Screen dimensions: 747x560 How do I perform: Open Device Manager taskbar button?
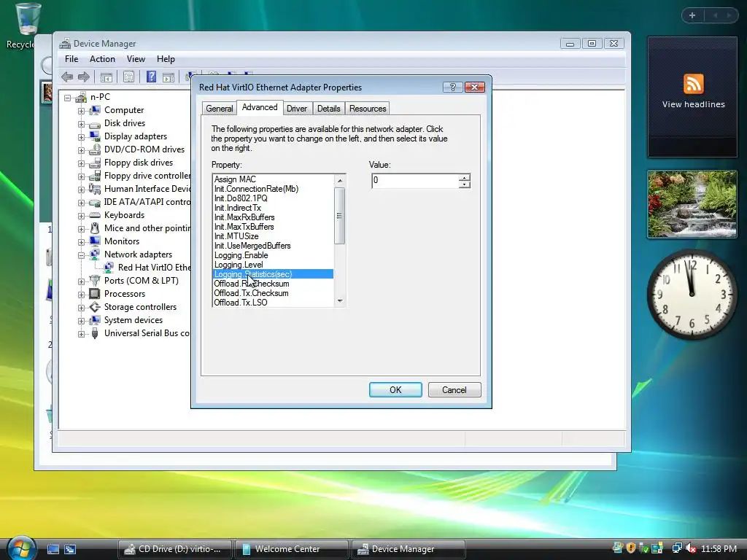[x=409, y=548]
